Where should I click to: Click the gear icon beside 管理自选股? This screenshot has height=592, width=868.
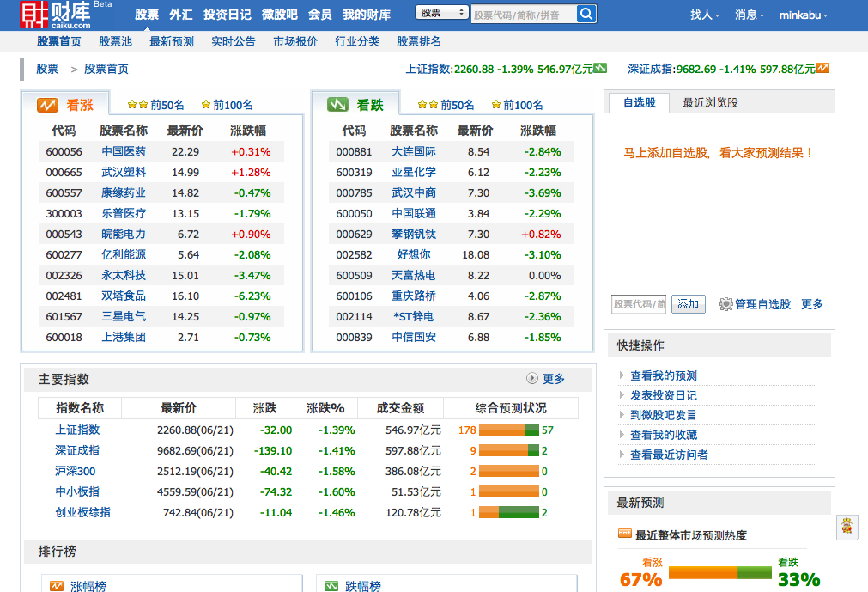pos(725,304)
